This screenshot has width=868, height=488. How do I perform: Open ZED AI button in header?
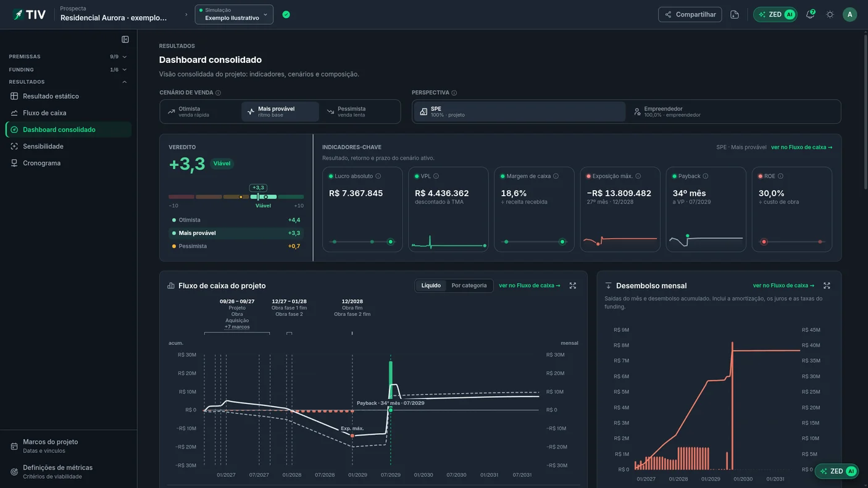775,14
